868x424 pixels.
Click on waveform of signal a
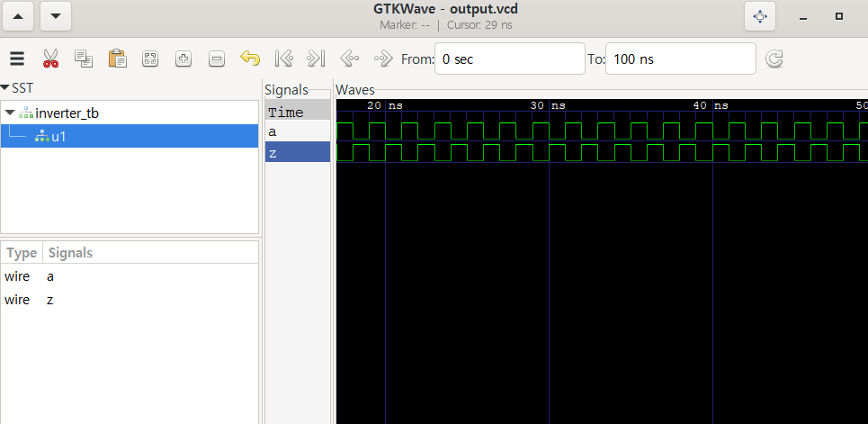[602, 131]
